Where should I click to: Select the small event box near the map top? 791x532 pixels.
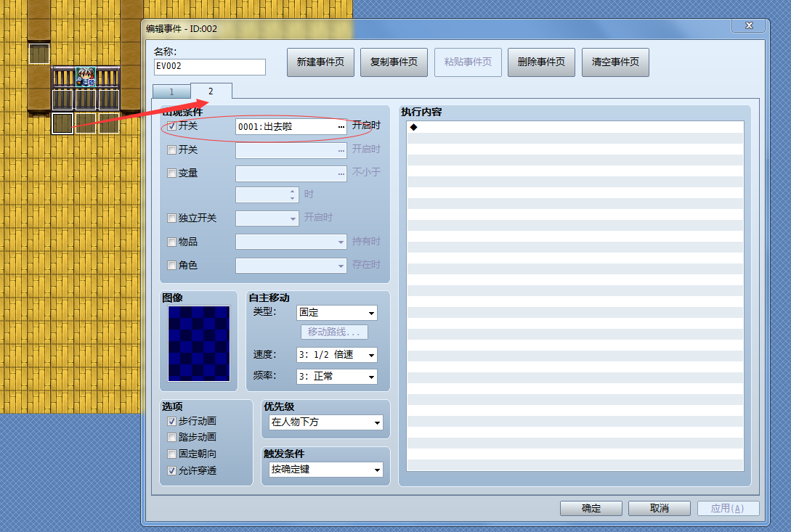point(38,54)
